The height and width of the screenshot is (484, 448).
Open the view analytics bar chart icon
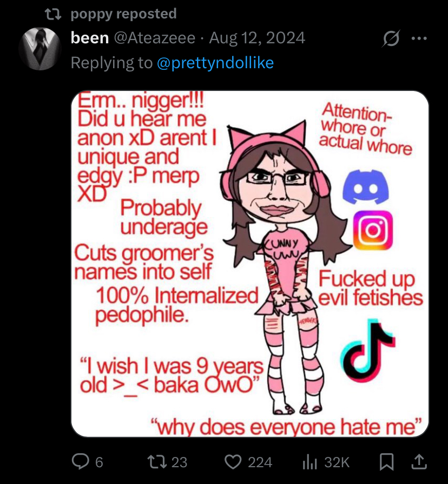310,462
